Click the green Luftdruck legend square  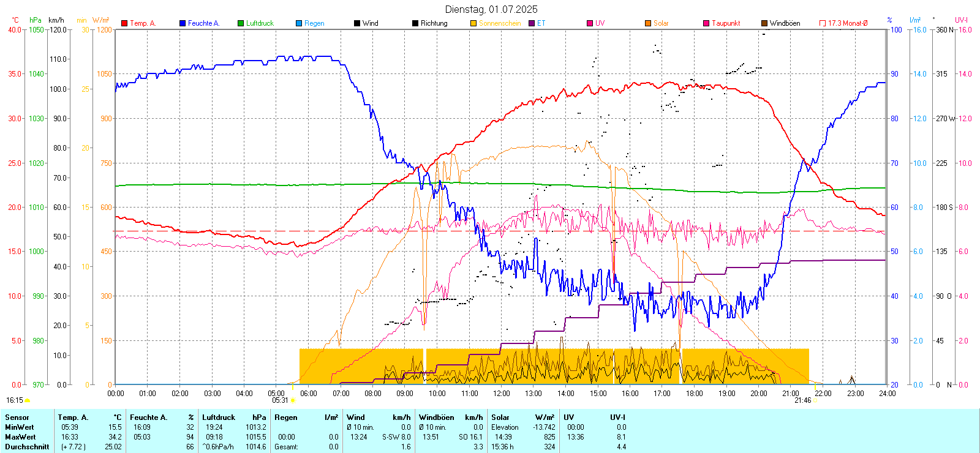tap(241, 23)
